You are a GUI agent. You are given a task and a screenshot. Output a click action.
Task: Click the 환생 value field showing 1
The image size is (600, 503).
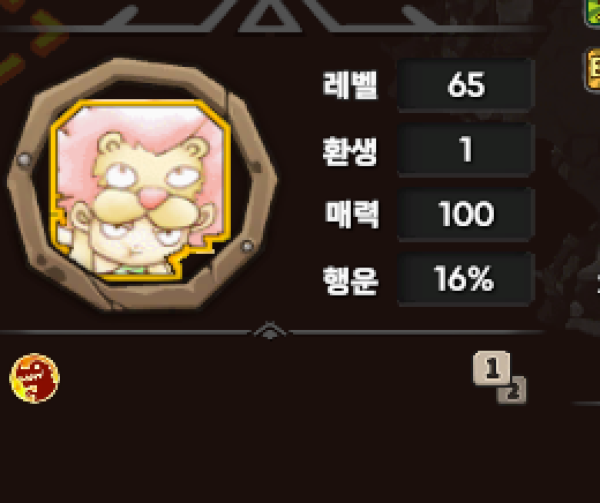pos(465,149)
